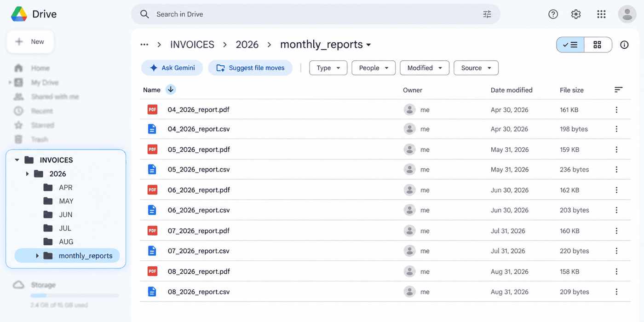Open more actions for 06_2026_report.csv

pyautogui.click(x=616, y=210)
